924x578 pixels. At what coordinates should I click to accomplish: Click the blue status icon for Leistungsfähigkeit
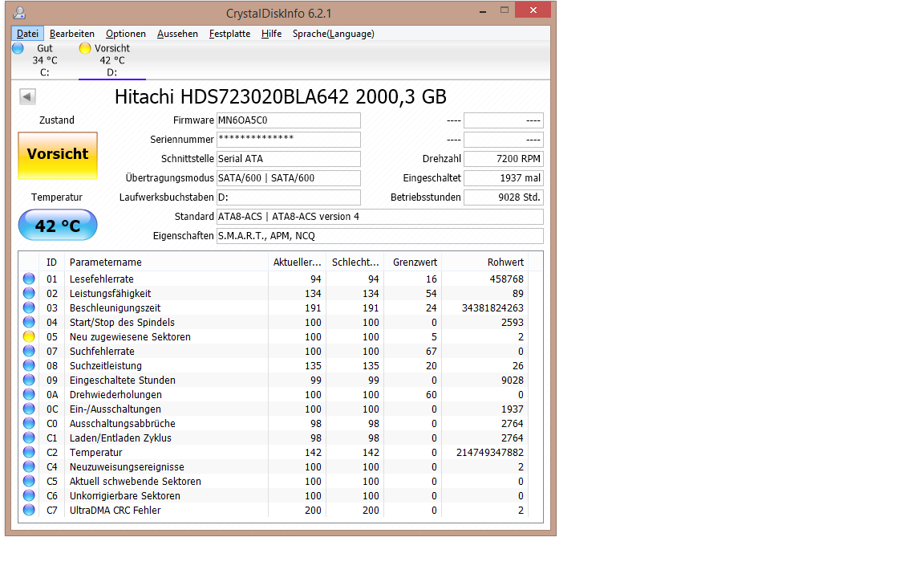(x=29, y=293)
